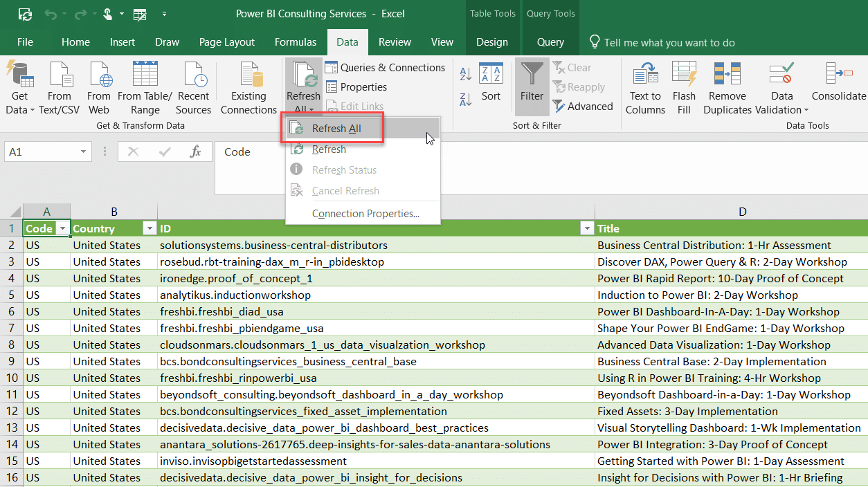This screenshot has width=868, height=487.
Task: Switch to the Page Layout tab
Action: pos(227,42)
